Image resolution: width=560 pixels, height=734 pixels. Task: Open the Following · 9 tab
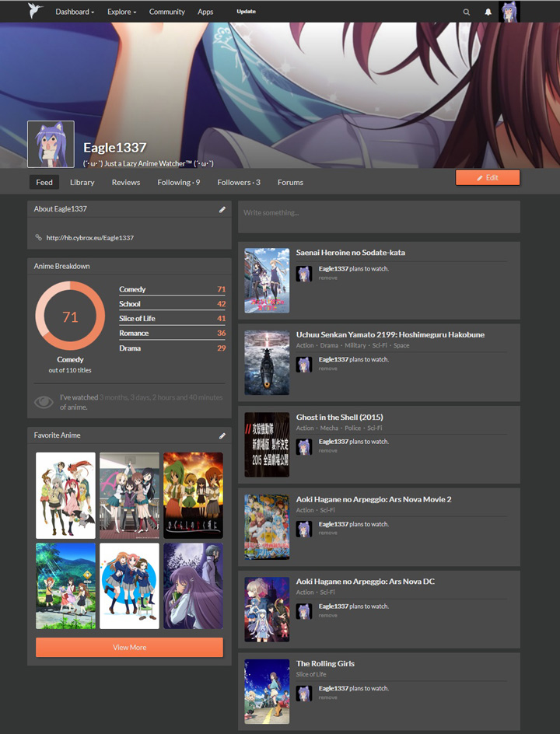(x=178, y=182)
